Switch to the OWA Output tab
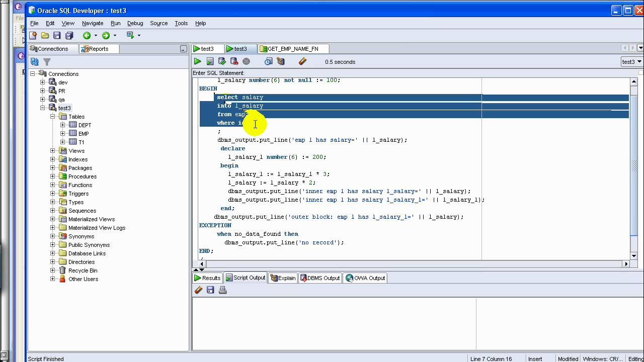Screen dimensions: 644x362 pos(365,278)
